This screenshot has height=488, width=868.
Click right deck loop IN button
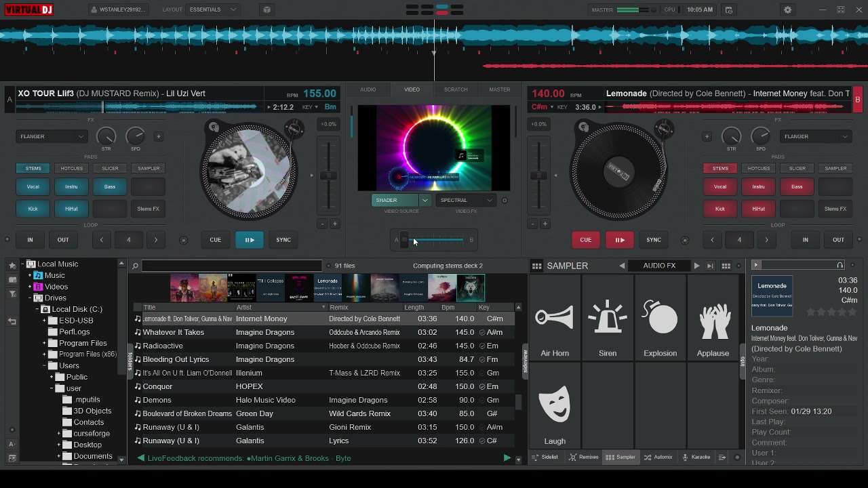point(805,240)
